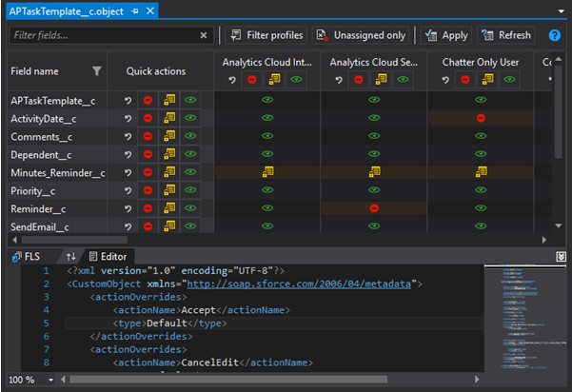Refresh the field-level security grid
Screen dimensions: 572x392
pos(506,35)
